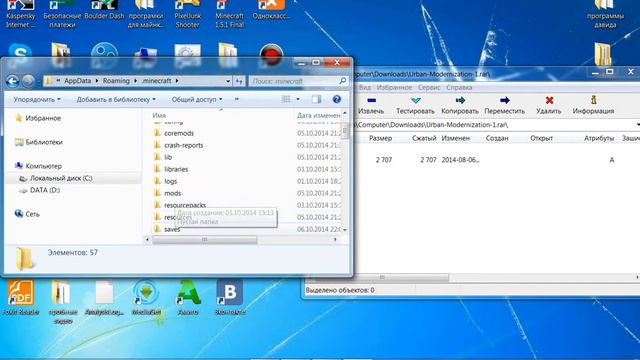Click the Info (Информация) icon in 7-Zip
640x360 pixels.
593,100
